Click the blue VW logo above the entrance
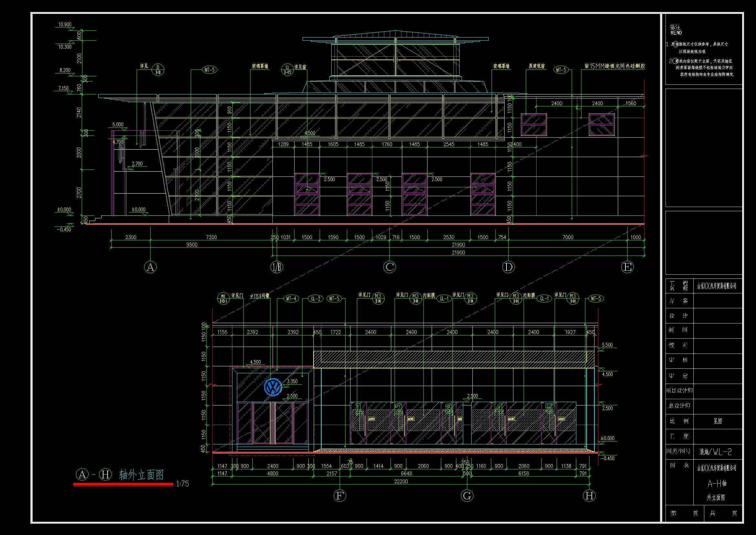The width and height of the screenshot is (756, 535). click(273, 387)
